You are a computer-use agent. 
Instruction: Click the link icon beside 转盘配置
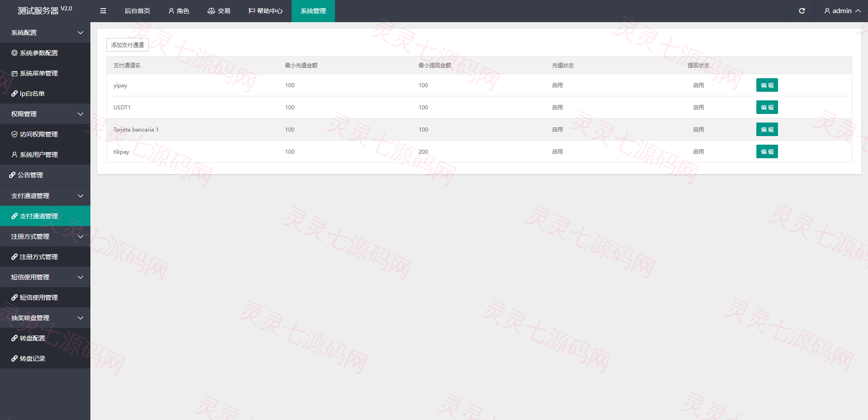[x=14, y=338]
